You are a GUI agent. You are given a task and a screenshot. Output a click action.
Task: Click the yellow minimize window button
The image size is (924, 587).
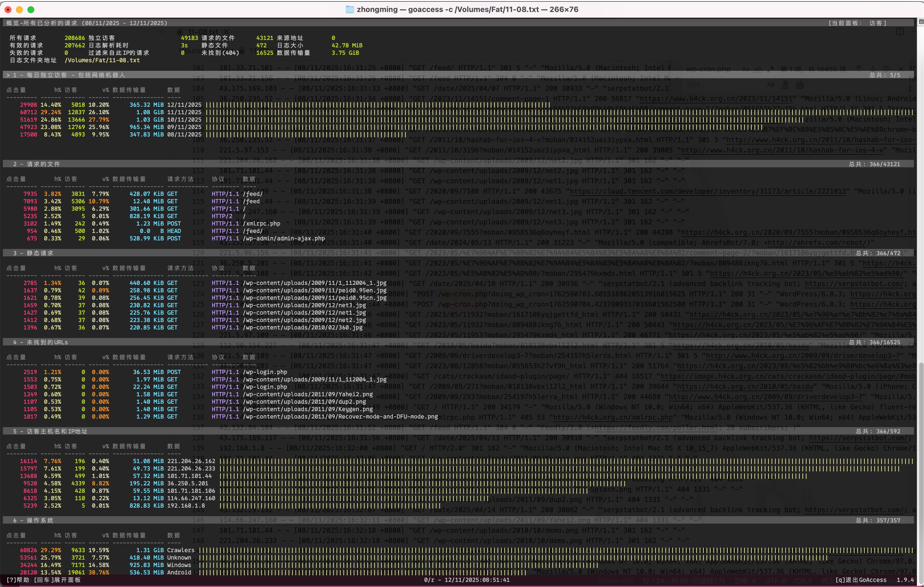tap(20, 10)
